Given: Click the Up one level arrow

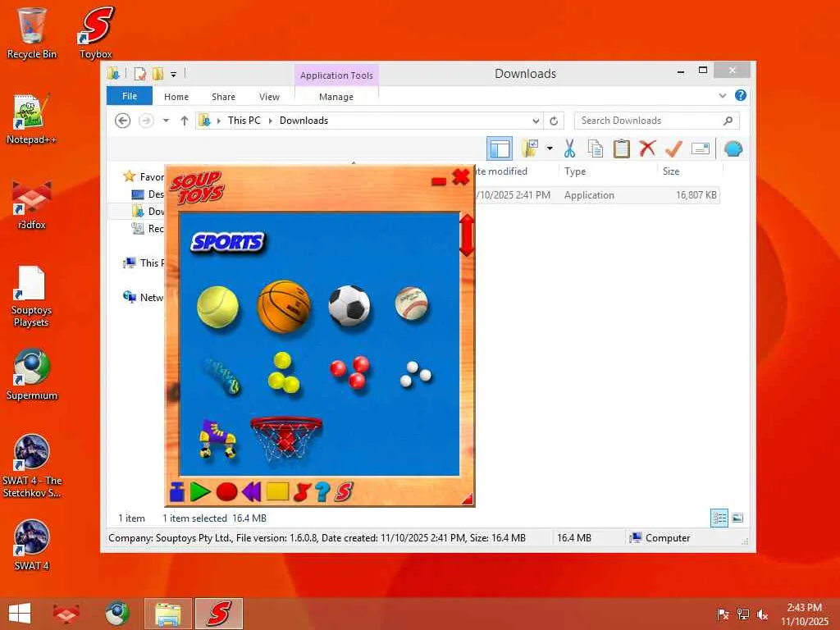Looking at the screenshot, I should (185, 121).
